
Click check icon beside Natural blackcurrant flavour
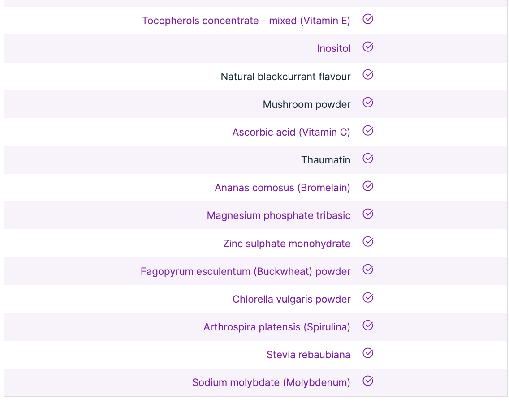pos(368,75)
